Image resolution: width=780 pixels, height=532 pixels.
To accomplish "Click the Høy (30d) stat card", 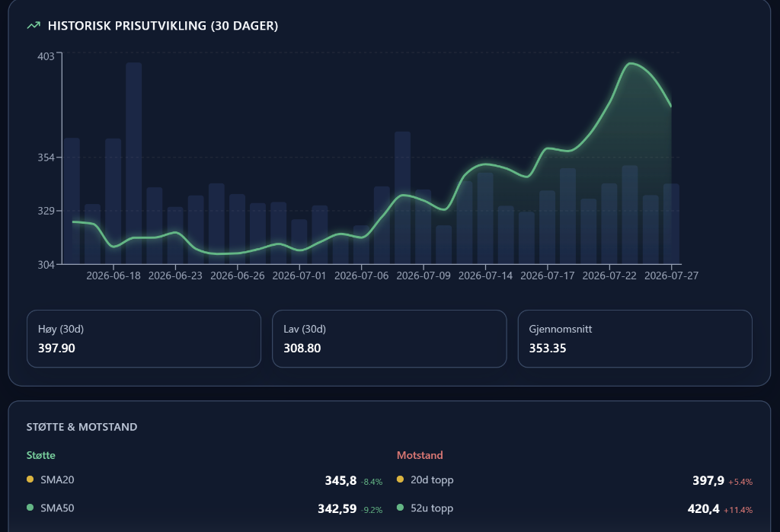I will [x=144, y=339].
